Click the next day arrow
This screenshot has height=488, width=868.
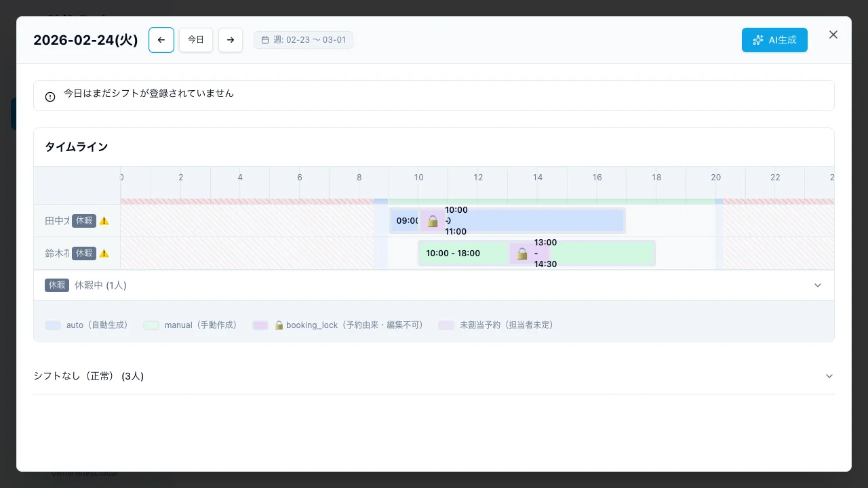pos(231,40)
